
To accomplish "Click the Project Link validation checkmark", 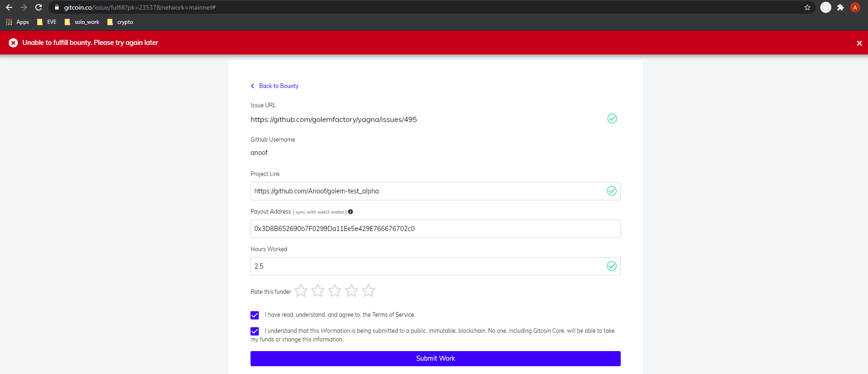I will pos(612,191).
